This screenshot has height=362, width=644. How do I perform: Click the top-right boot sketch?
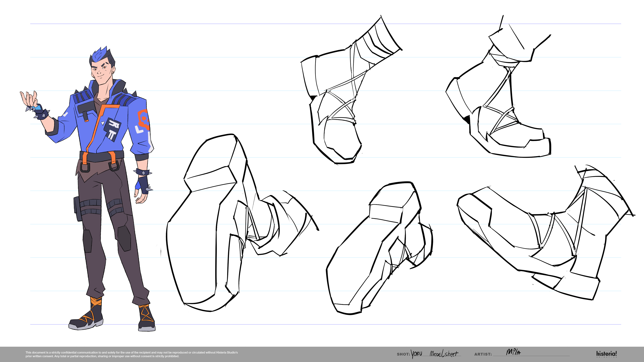pos(497,100)
